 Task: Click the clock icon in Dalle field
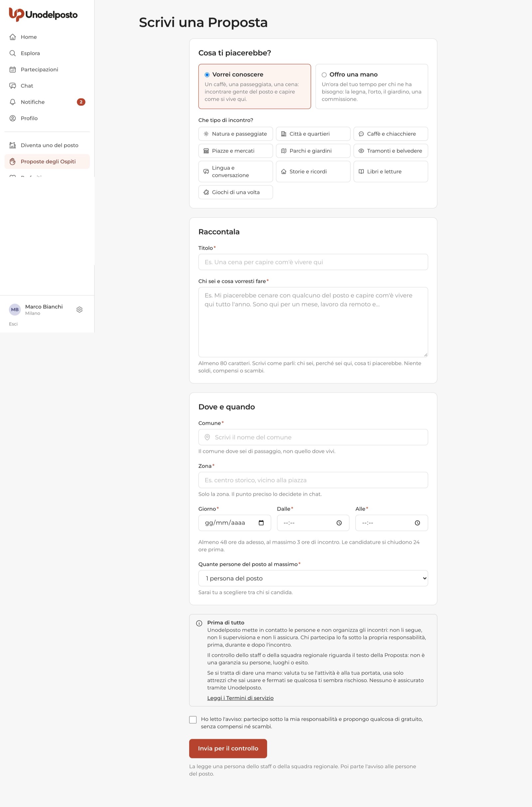point(339,523)
